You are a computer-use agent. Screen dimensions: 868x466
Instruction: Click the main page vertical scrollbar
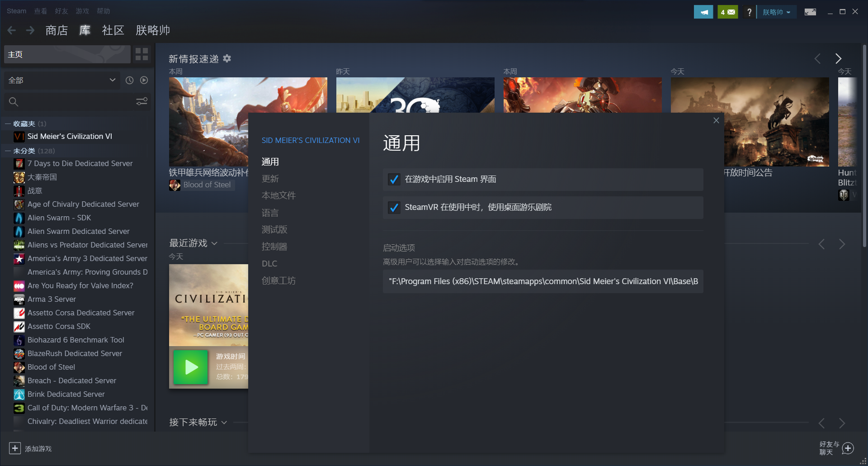click(x=864, y=146)
